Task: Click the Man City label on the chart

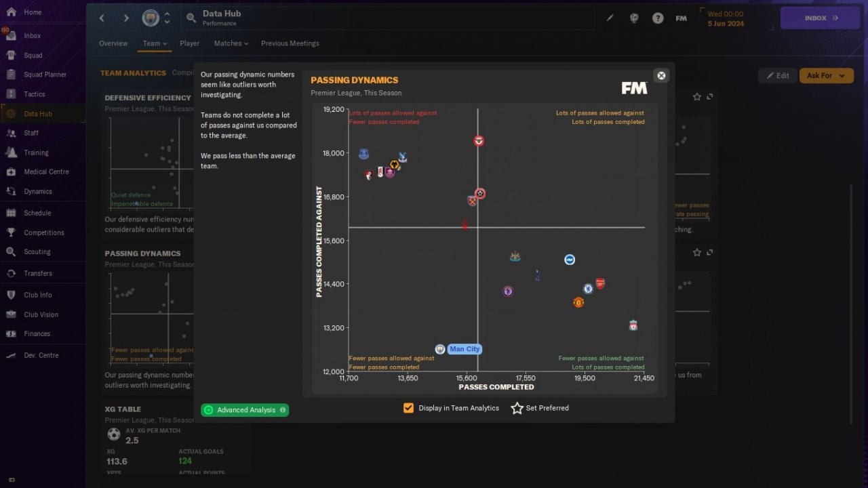Action: click(465, 349)
